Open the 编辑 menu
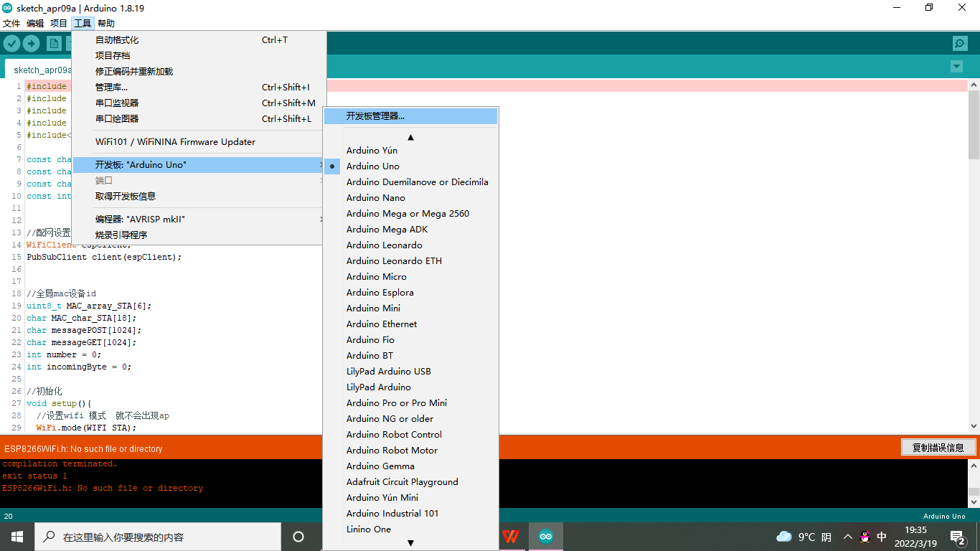The image size is (980, 551). pyautogui.click(x=35, y=23)
